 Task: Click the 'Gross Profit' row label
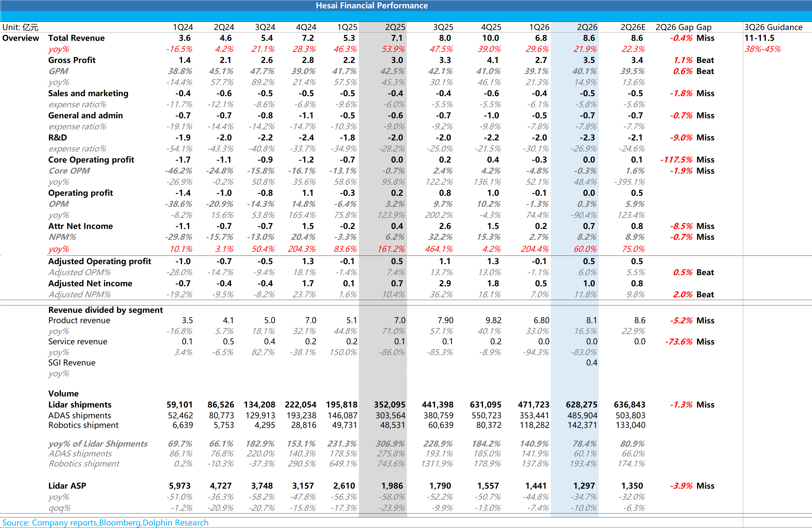(72, 60)
